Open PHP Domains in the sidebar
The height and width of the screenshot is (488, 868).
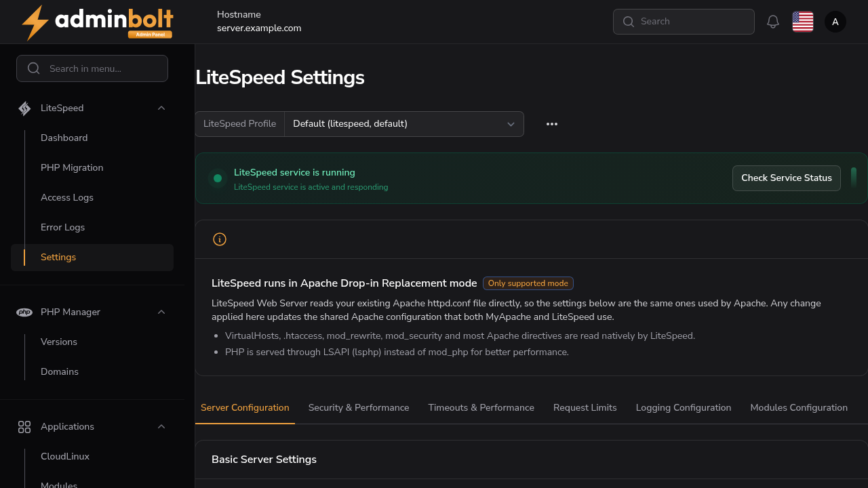pos(92,372)
